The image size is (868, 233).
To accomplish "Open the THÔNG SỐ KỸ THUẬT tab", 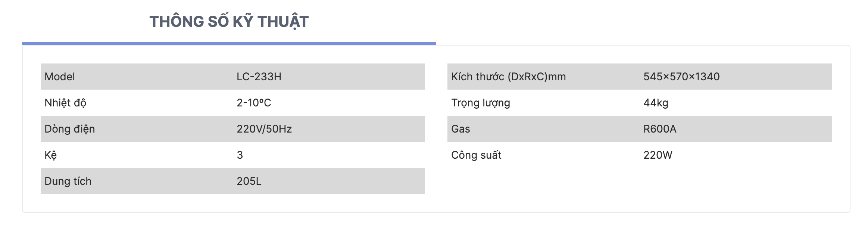I will (229, 22).
